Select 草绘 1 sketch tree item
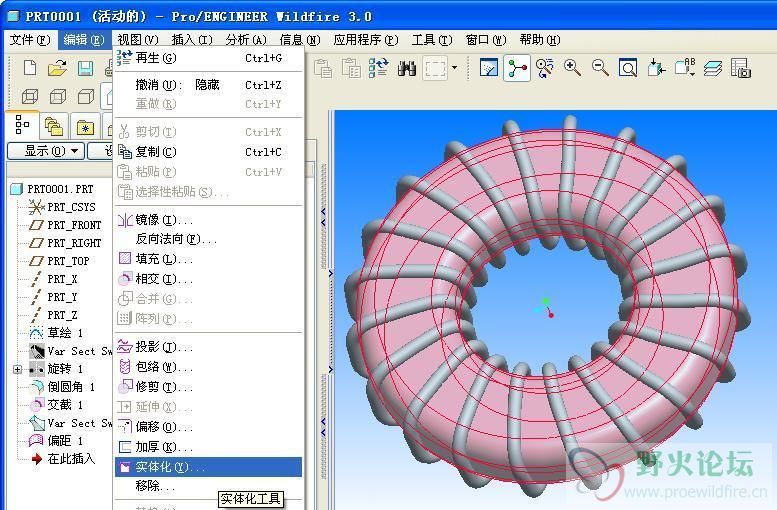Screen dimensions: 777x510 click(x=56, y=333)
